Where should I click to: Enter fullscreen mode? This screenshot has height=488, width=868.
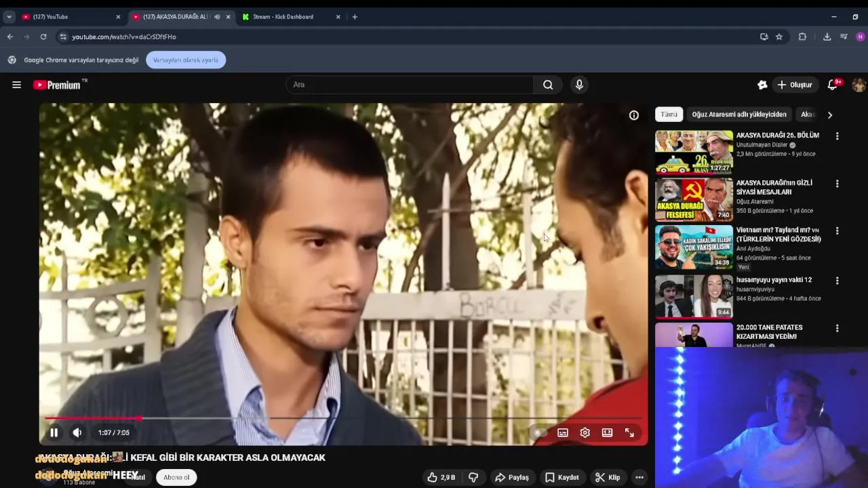tap(629, 432)
